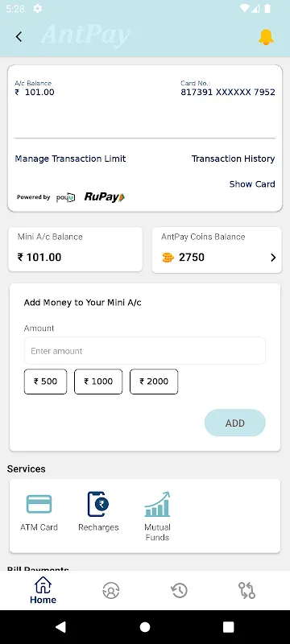Focus the Enter amount field
The image size is (290, 644).
tap(144, 351)
